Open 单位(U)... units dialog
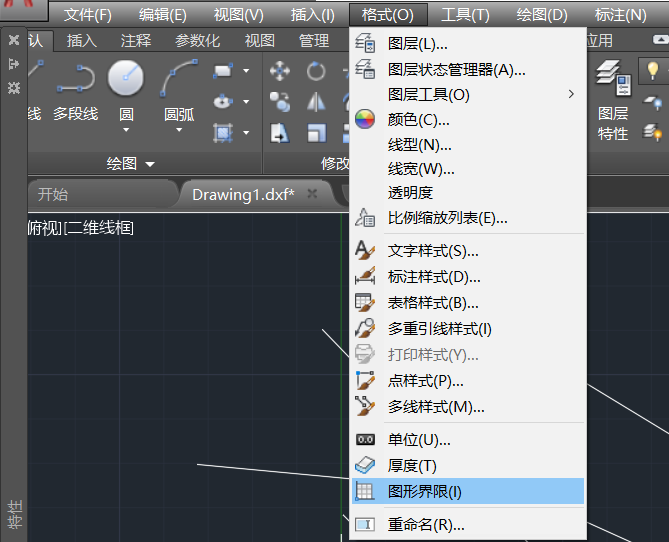669x542 pixels. click(468, 440)
